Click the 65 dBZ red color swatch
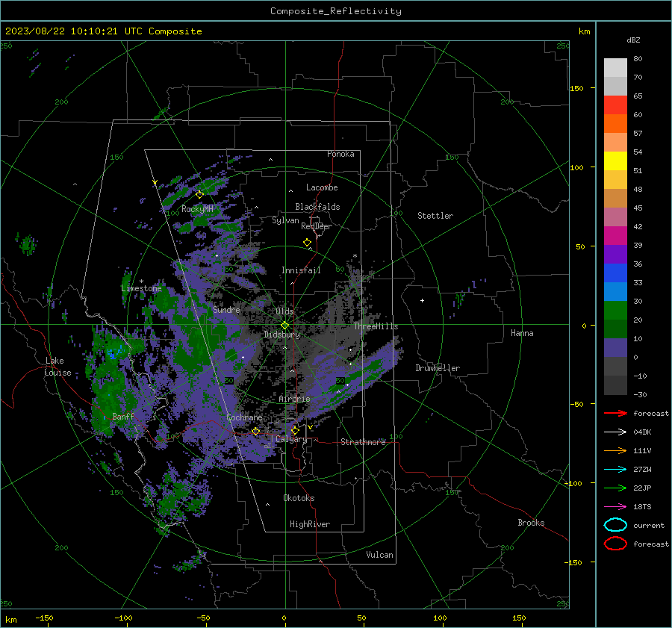This screenshot has height=628, width=672. click(x=615, y=105)
